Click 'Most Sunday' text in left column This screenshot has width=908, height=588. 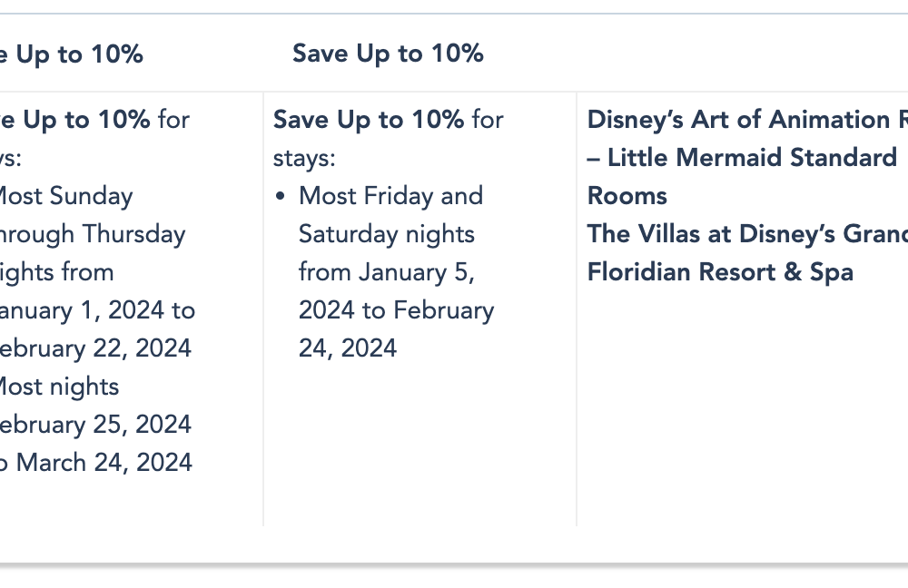pos(66,196)
